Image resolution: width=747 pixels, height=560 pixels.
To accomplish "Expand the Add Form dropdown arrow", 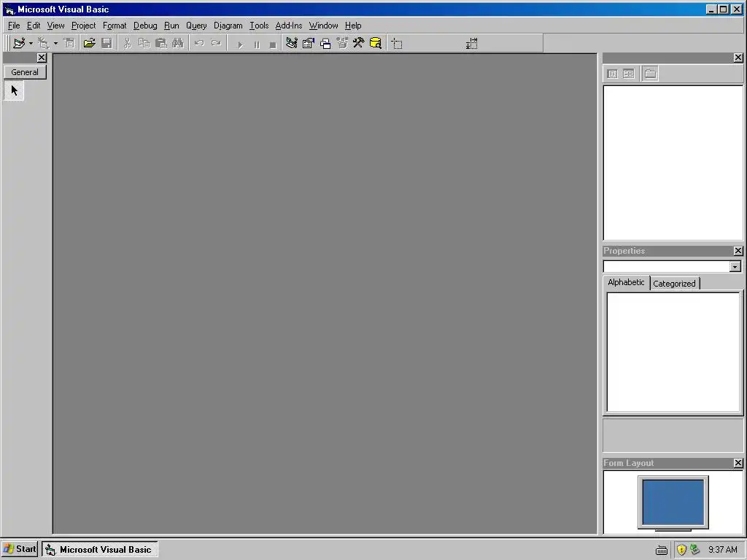I will (x=55, y=43).
